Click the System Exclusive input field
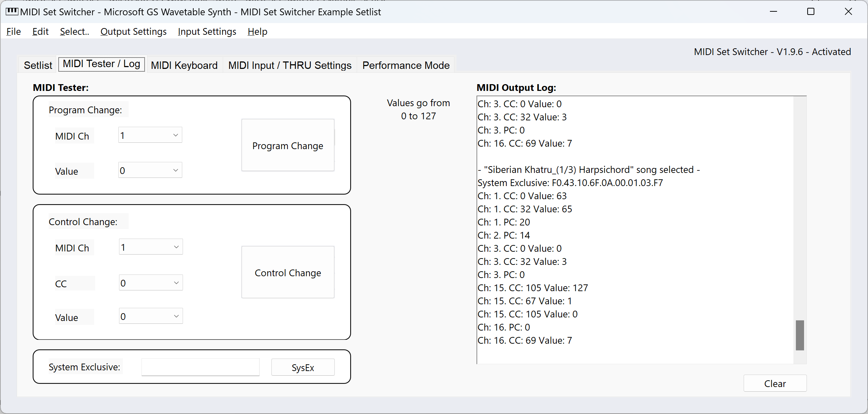 click(200, 367)
